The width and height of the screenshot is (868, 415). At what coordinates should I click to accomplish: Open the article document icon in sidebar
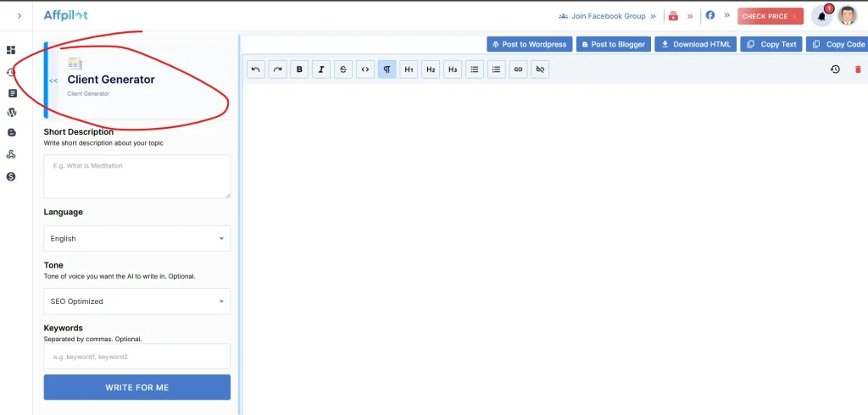pos(12,93)
